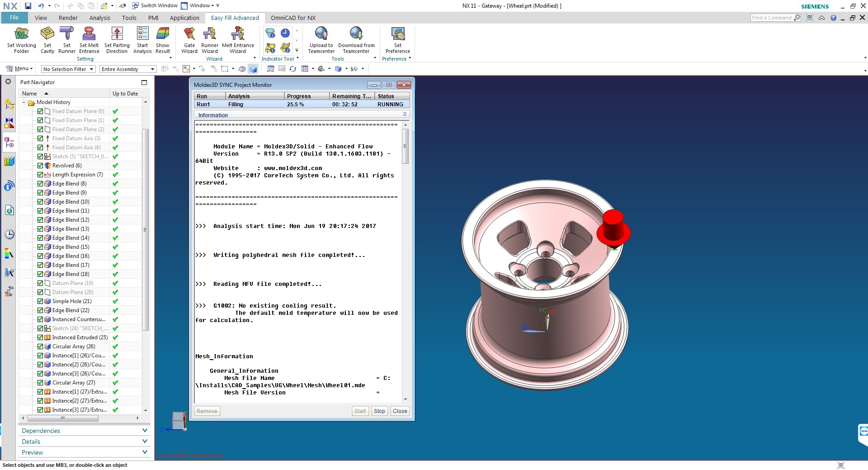Open Part Navigator settings gear
This screenshot has height=470, width=868.
coord(8,82)
